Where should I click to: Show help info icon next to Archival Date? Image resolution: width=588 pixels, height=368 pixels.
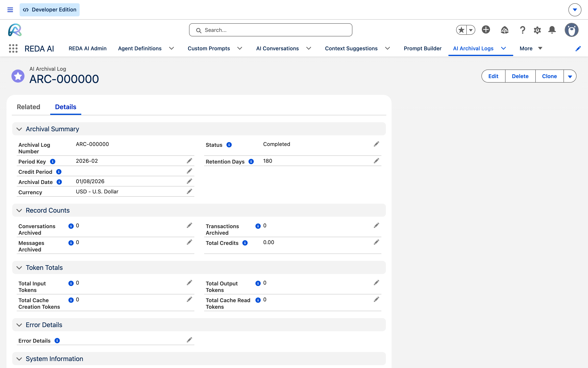click(59, 182)
